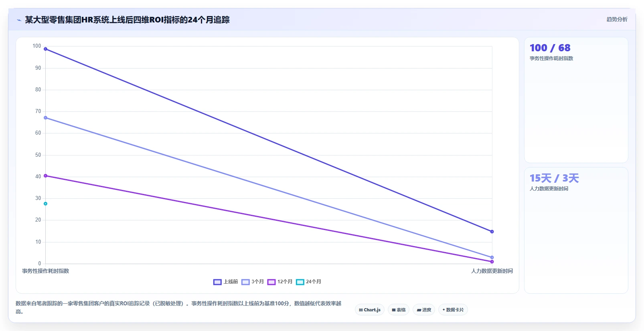Click the 事务性操作耗时指数 card caption
The width and height of the screenshot is (644, 331).
551,59
